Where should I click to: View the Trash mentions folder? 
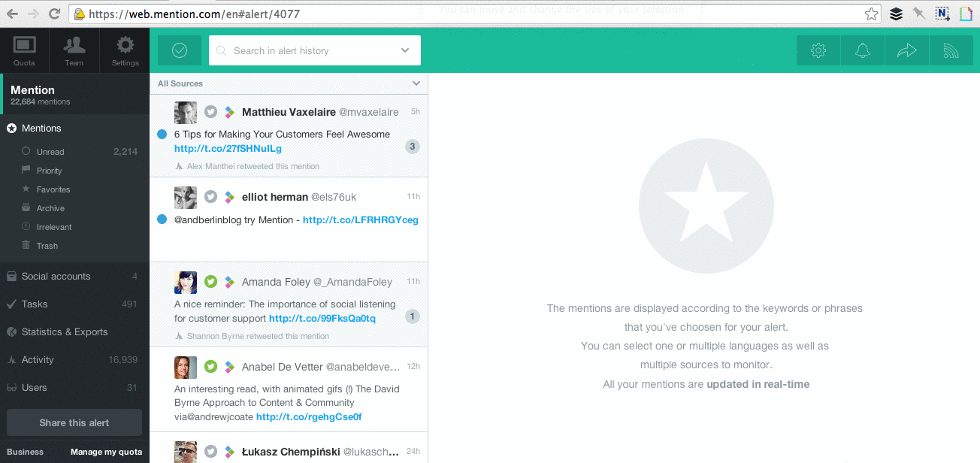(x=47, y=245)
